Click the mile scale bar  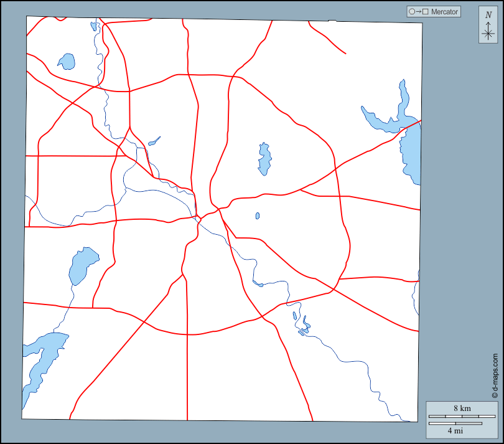(x=455, y=423)
